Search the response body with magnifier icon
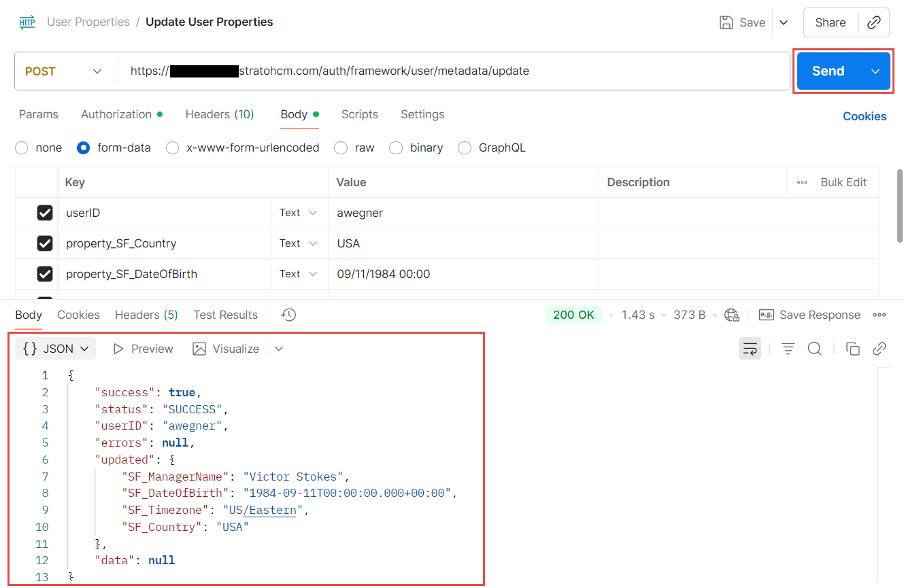The height and width of the screenshot is (588, 904). 814,349
